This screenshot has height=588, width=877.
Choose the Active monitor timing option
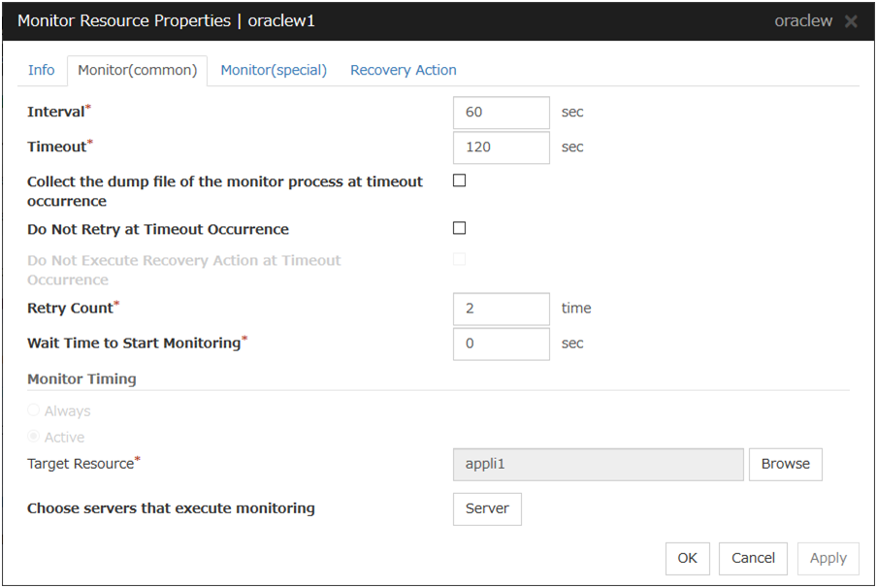(34, 437)
